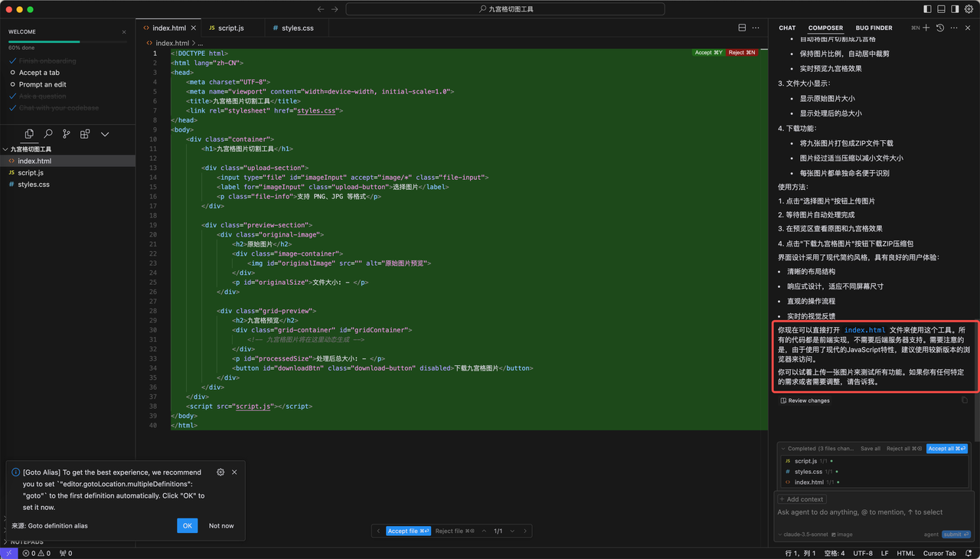Switch to the CHAT tab

pyautogui.click(x=787, y=28)
